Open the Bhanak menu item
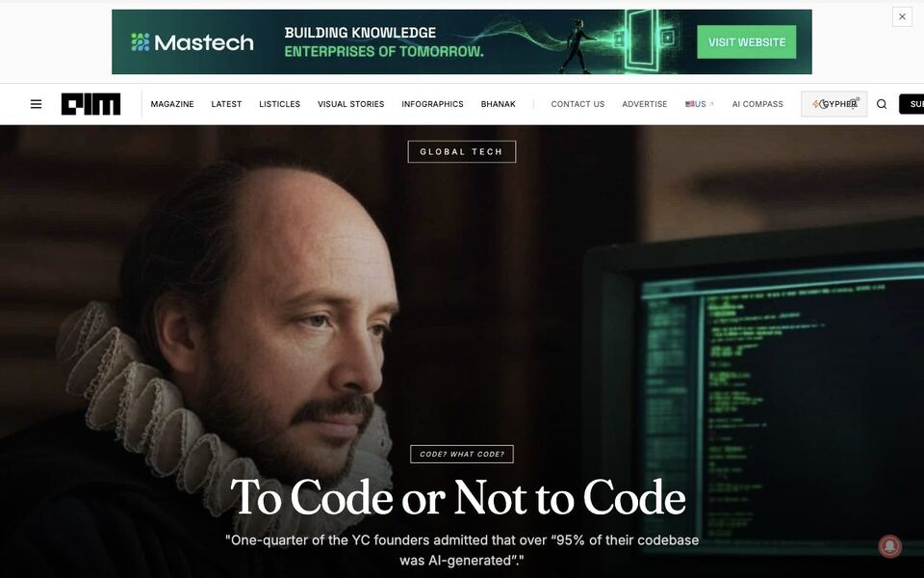Image resolution: width=924 pixels, height=578 pixels. click(x=498, y=104)
